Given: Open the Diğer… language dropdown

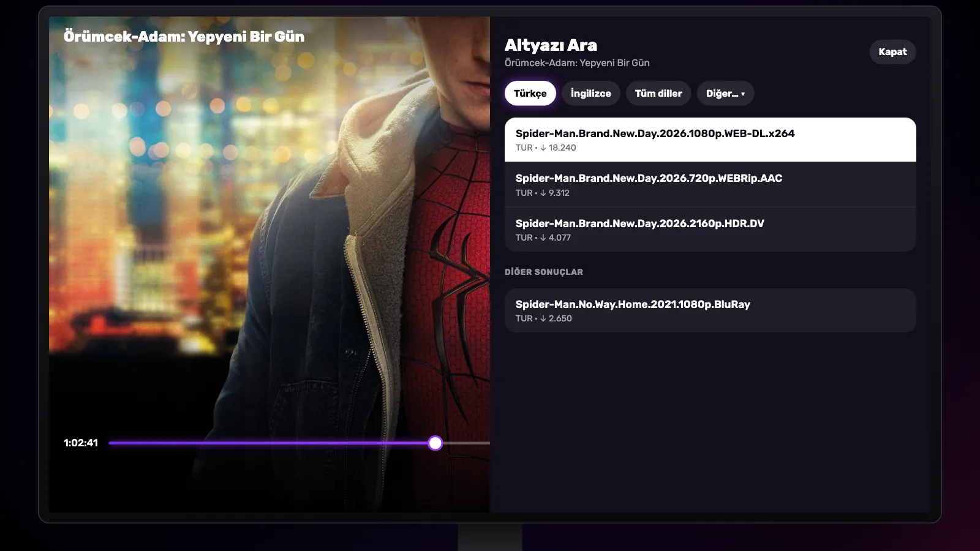Looking at the screenshot, I should point(725,94).
